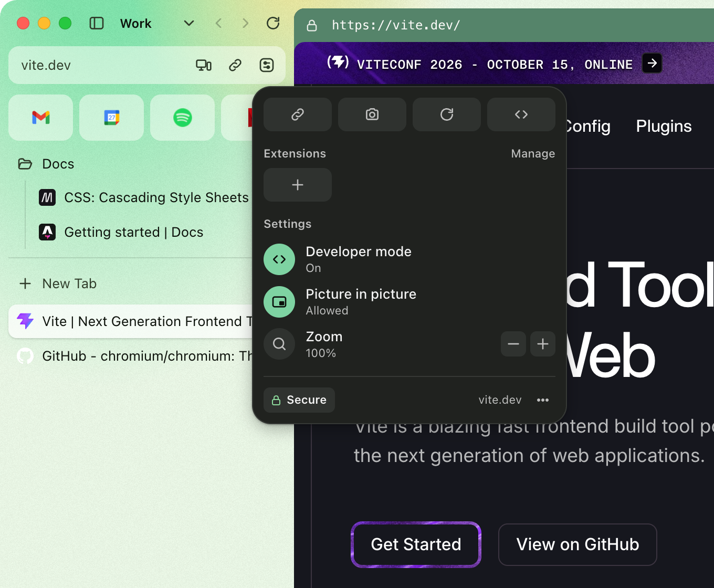Go back with the left arrow

click(219, 23)
